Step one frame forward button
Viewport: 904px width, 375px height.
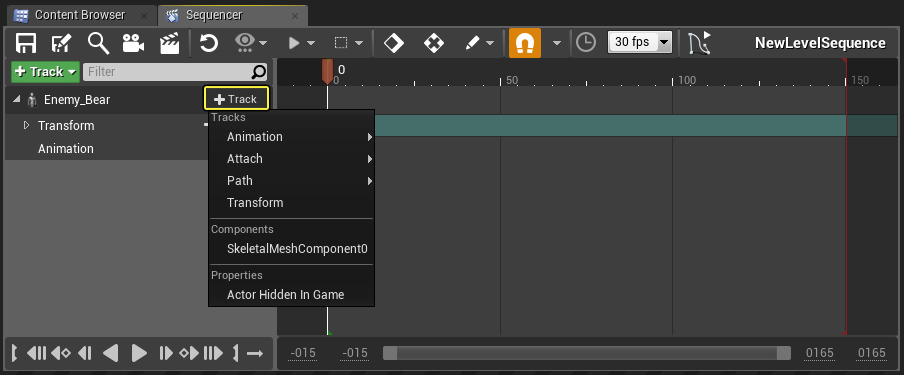[165, 352]
